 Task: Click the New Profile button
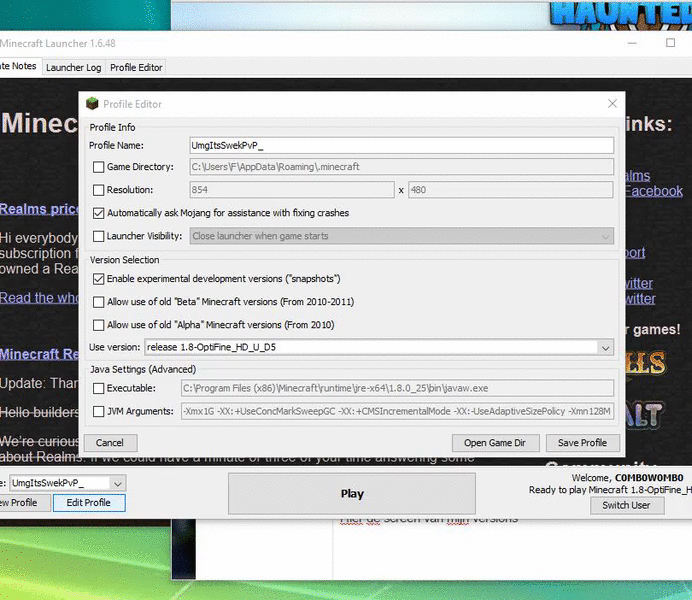pos(24,503)
